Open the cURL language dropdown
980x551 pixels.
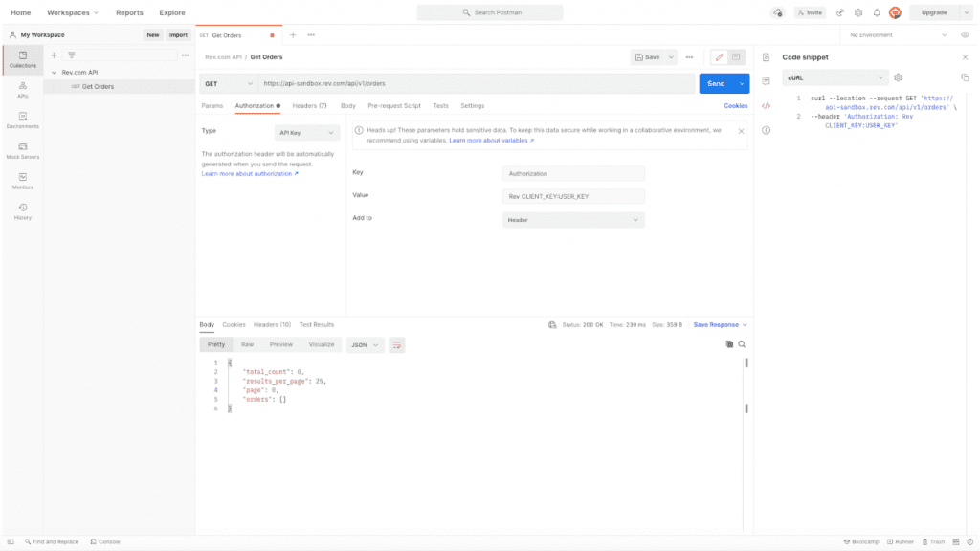click(835, 78)
